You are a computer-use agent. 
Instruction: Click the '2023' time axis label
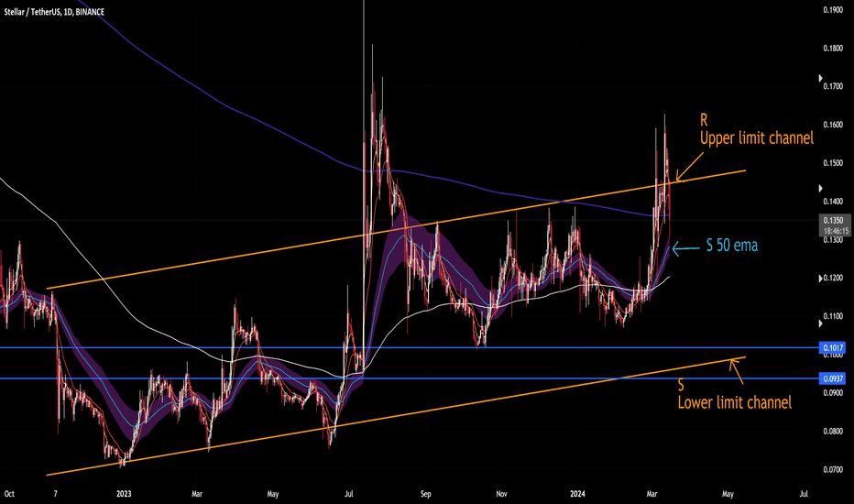tap(124, 494)
